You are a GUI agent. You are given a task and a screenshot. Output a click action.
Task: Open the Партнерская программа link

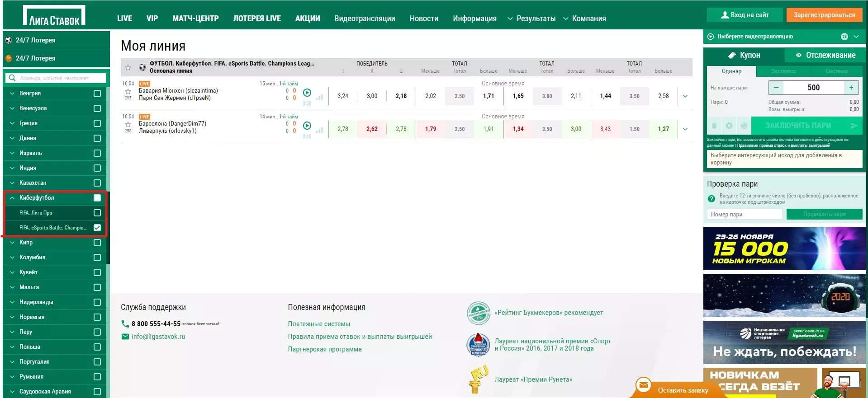tap(325, 349)
